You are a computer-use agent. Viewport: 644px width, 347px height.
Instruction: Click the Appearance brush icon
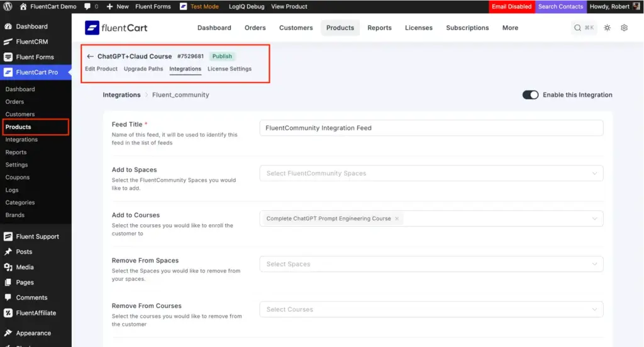(x=8, y=333)
